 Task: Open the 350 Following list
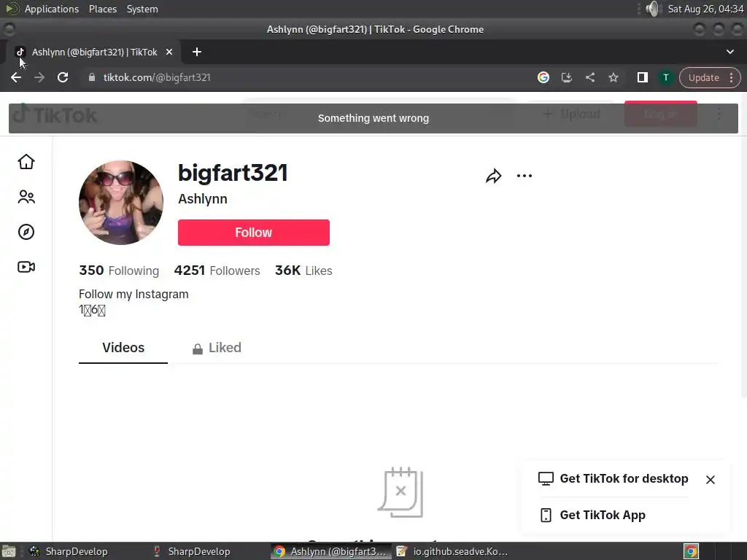(119, 271)
